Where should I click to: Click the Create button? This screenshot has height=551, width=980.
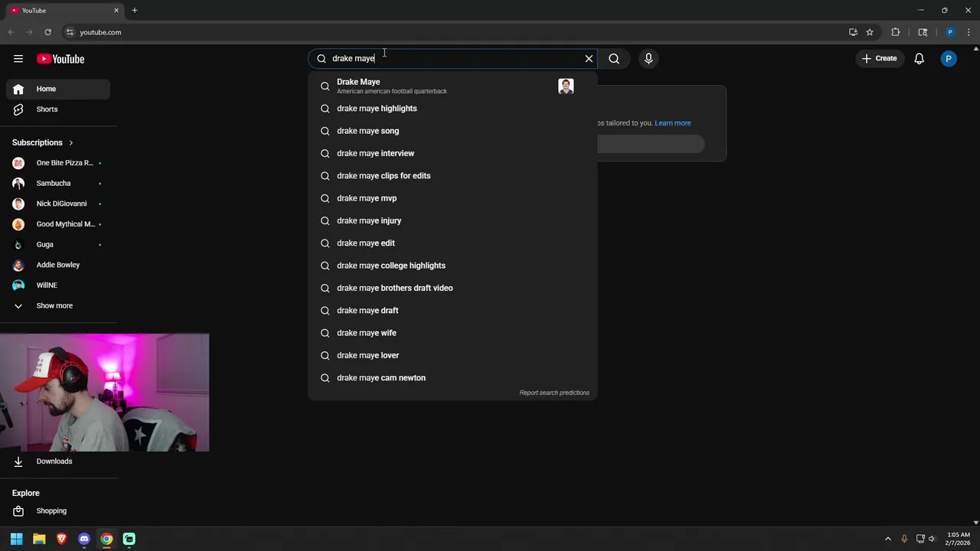879,59
